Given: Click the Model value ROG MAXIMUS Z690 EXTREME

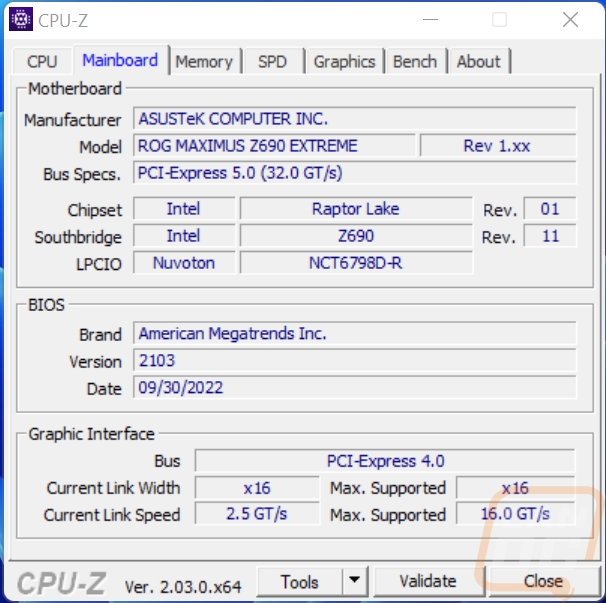Looking at the screenshot, I should (274, 146).
